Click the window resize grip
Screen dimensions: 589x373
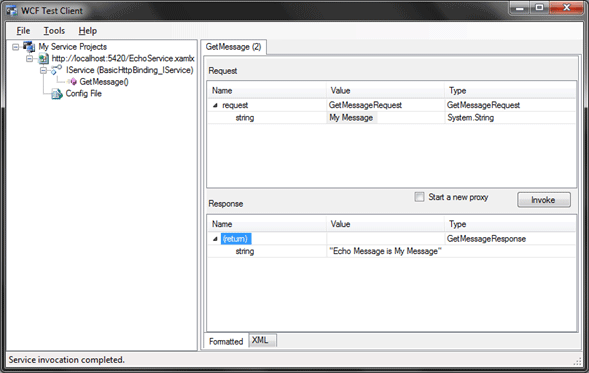(578, 362)
